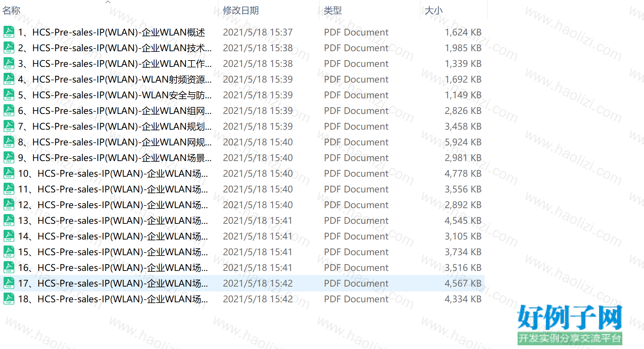
Task: Click the size value 1,624 KB
Action: pyautogui.click(x=463, y=33)
